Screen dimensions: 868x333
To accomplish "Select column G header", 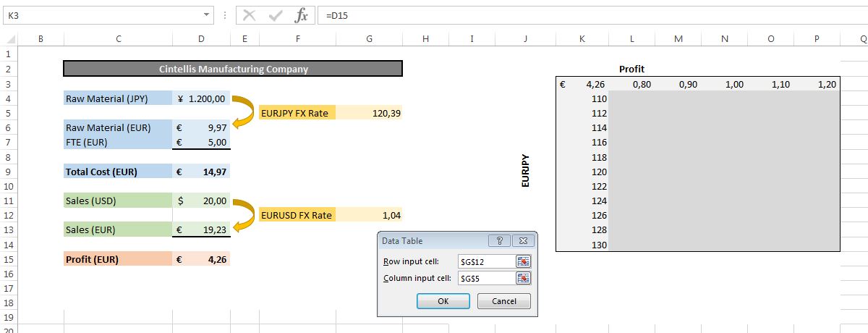I will (369, 39).
